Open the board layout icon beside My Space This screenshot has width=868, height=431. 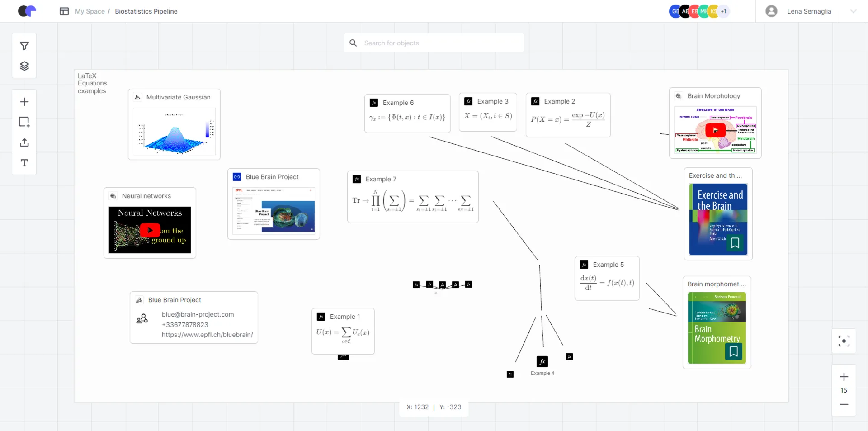64,11
